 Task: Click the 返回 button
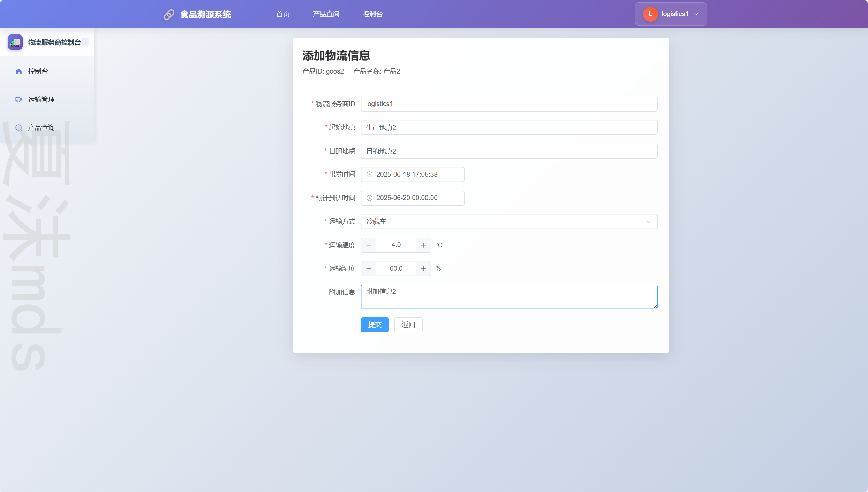click(408, 325)
